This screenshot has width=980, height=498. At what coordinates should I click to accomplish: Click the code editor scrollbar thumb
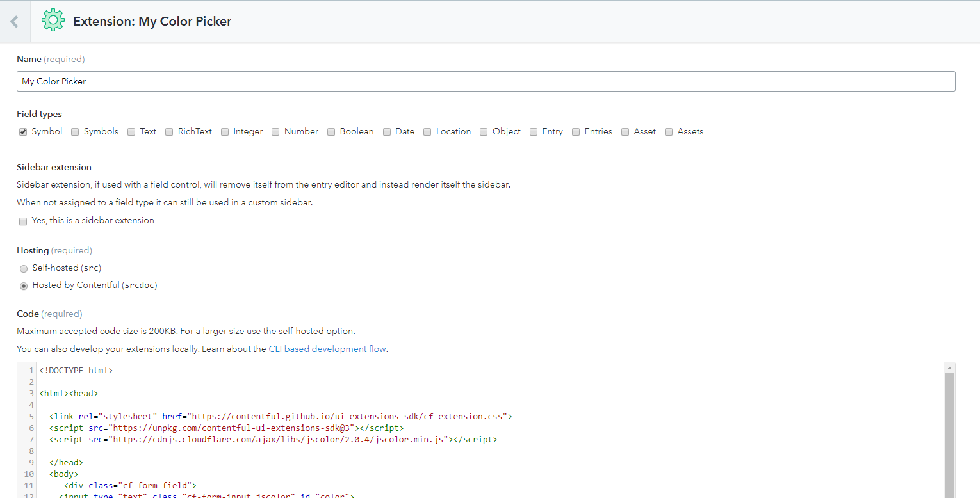pyautogui.click(x=950, y=435)
